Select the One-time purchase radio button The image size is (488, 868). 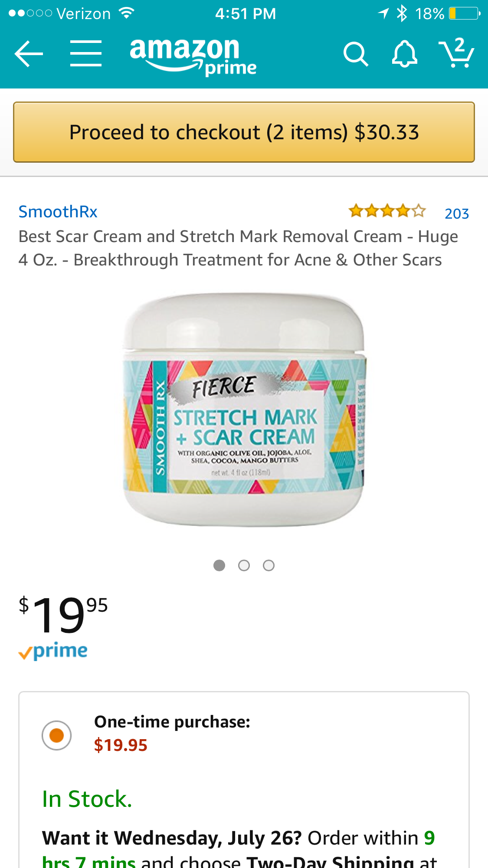(x=56, y=735)
